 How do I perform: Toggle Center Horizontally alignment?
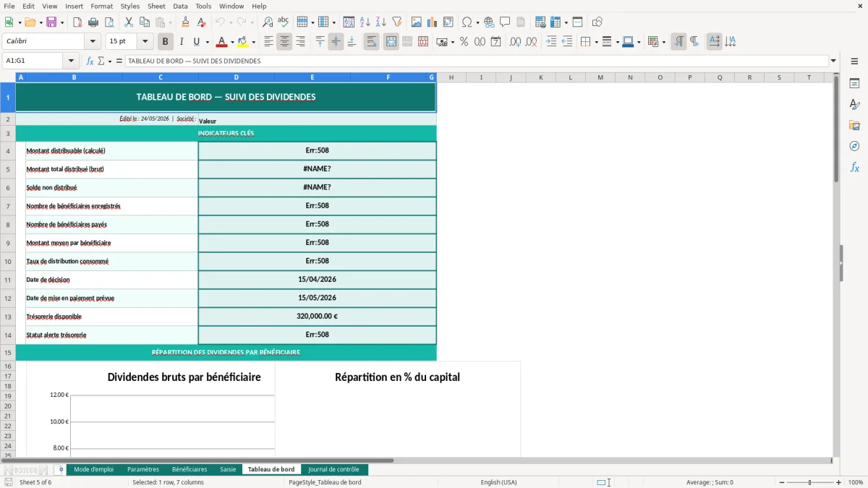285,42
